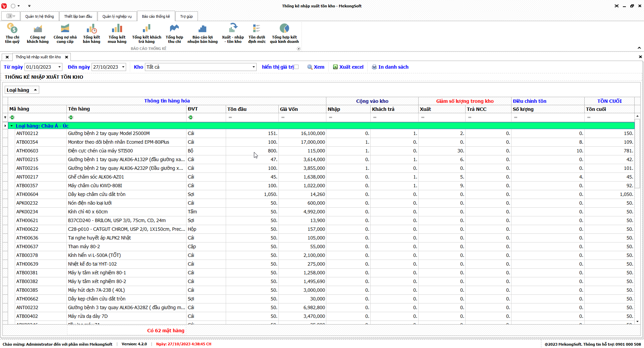Open Báo cáo lợi nhuận bán hàng
Screen dimensions: 644x348
[202, 33]
